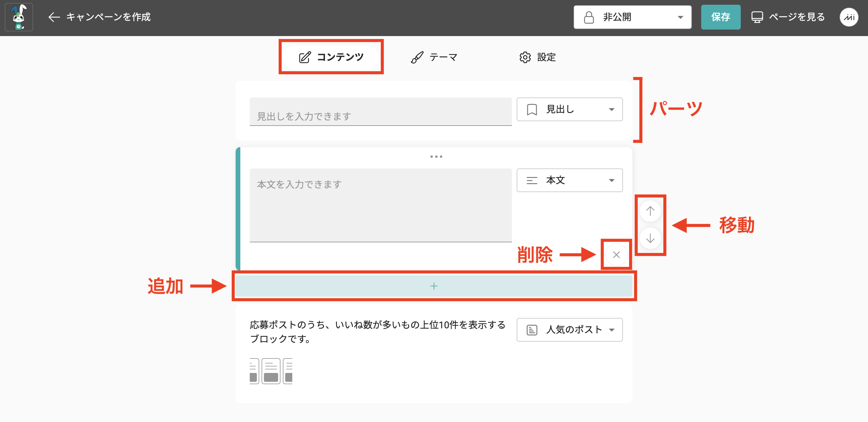Image resolution: width=868 pixels, height=422 pixels.
Task: Click the 本文 body text area
Action: (x=381, y=205)
